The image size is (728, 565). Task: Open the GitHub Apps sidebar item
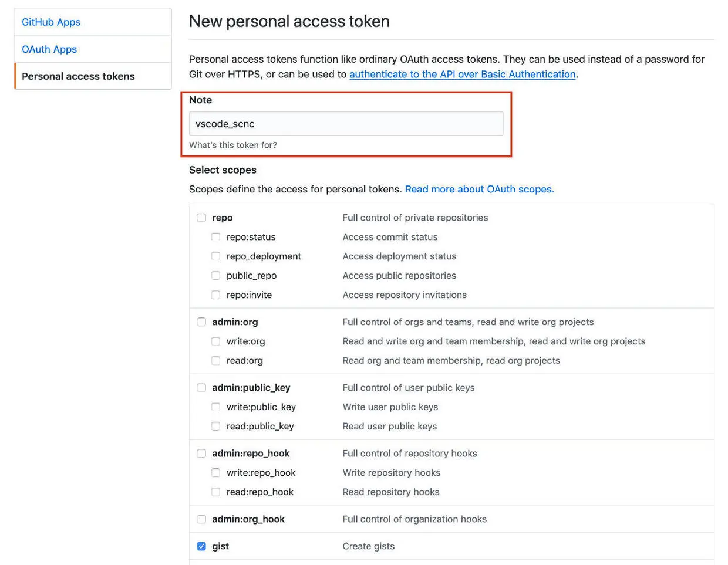pos(51,22)
